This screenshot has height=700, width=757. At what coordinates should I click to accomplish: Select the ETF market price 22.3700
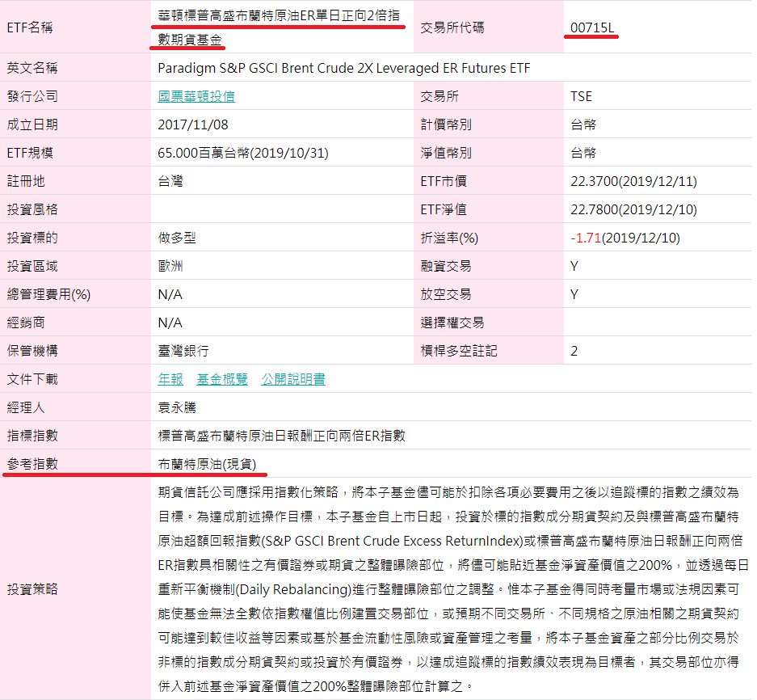595,181
